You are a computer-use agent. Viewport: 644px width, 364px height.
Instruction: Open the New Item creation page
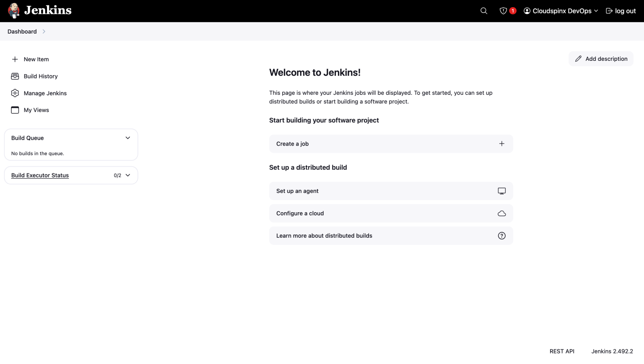click(x=36, y=59)
